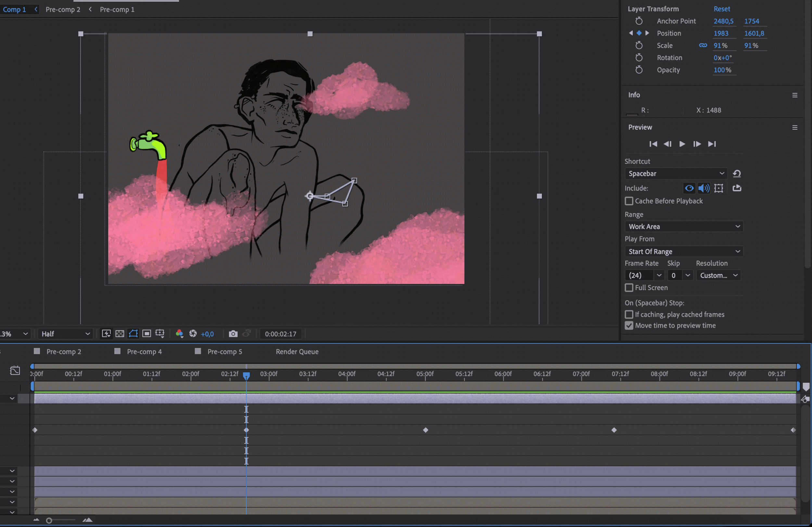Take a snapshot with the camera icon

pos(233,333)
